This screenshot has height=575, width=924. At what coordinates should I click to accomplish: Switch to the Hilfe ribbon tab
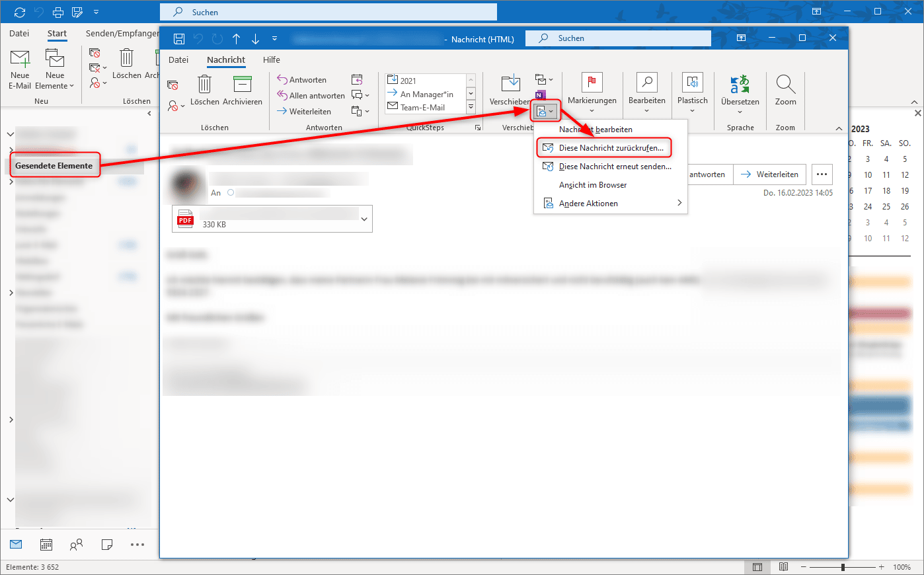(x=271, y=59)
